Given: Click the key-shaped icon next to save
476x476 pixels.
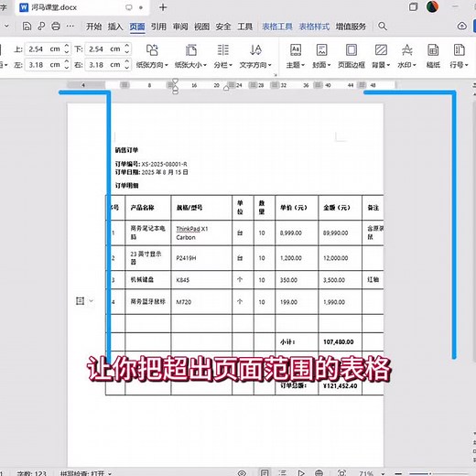Looking at the screenshot, I should (x=41, y=27).
